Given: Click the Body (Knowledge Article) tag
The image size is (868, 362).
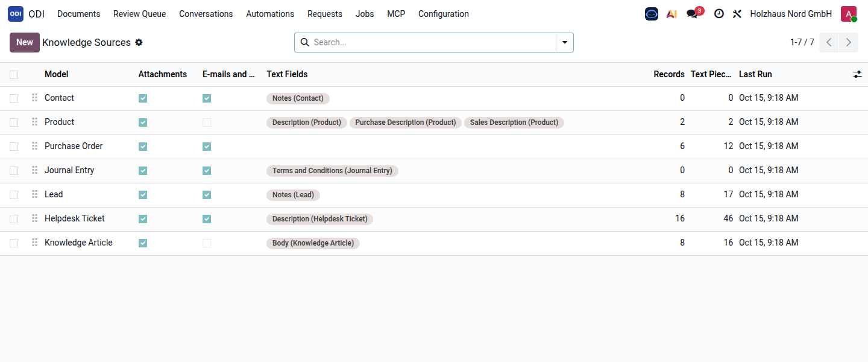Looking at the screenshot, I should pos(313,243).
